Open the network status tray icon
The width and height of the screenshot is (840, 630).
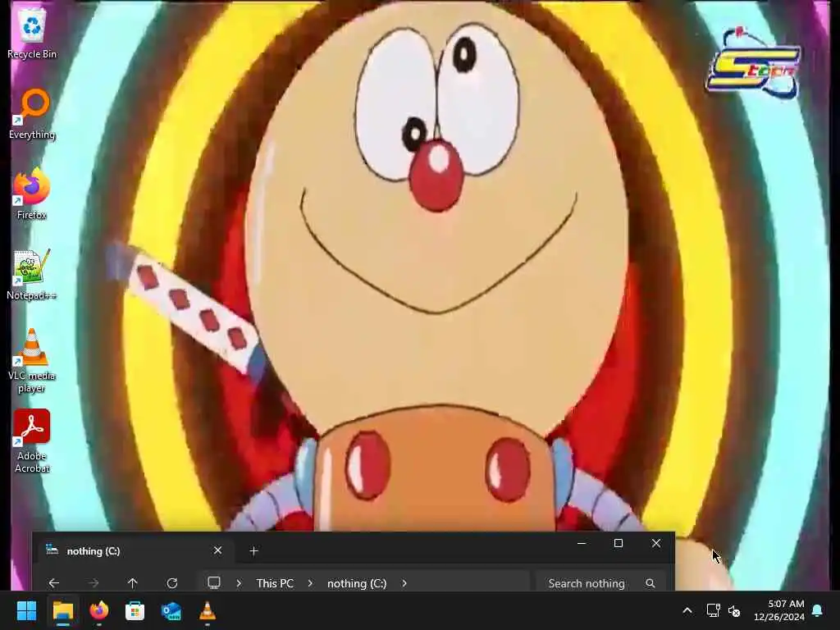point(713,610)
